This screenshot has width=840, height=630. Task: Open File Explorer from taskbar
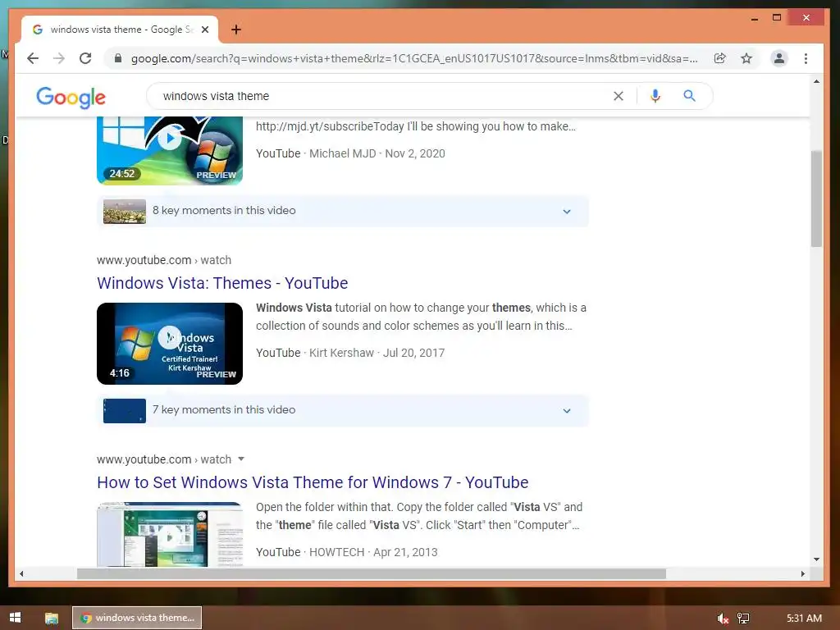(52, 618)
